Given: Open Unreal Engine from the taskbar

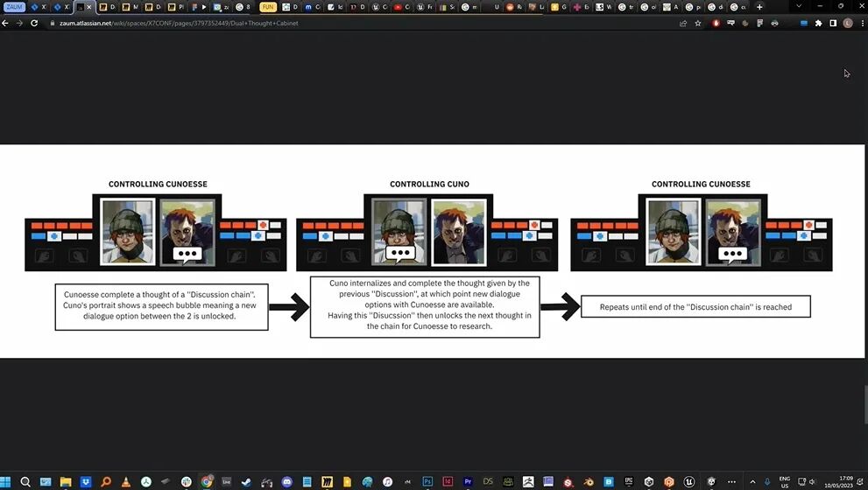Looking at the screenshot, I should click(689, 482).
